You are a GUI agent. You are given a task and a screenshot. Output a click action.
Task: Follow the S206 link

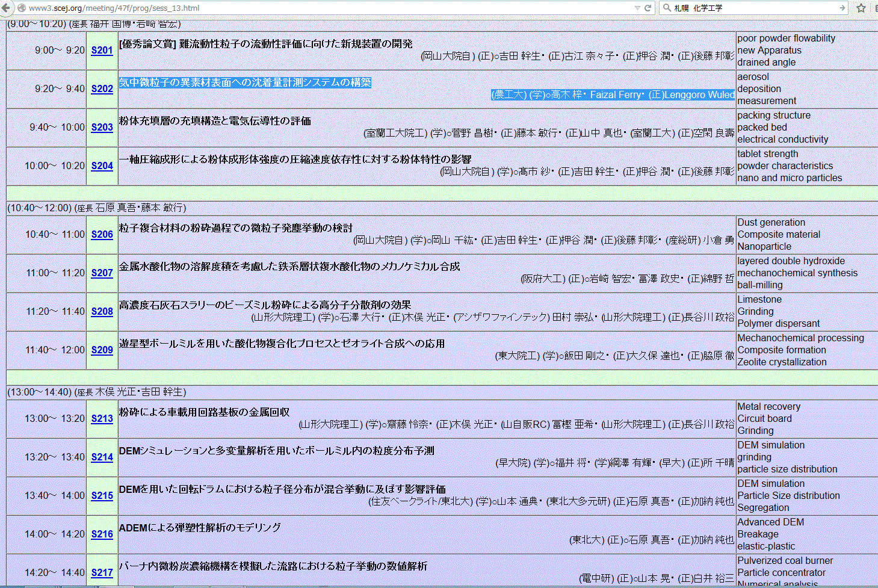tap(102, 235)
